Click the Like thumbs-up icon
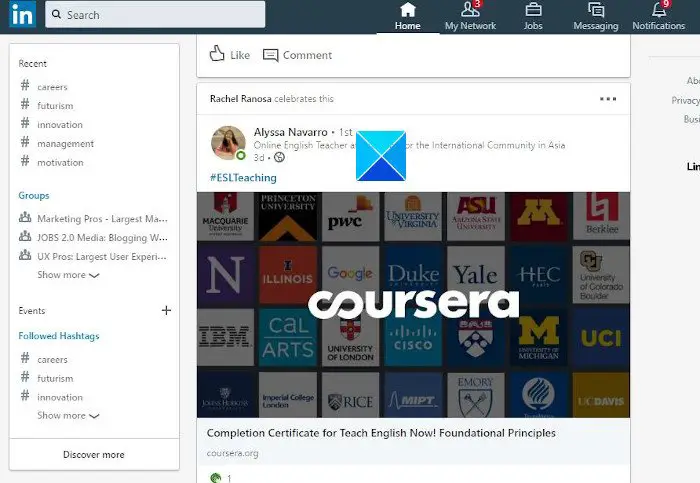This screenshot has height=483, width=700. pos(217,54)
